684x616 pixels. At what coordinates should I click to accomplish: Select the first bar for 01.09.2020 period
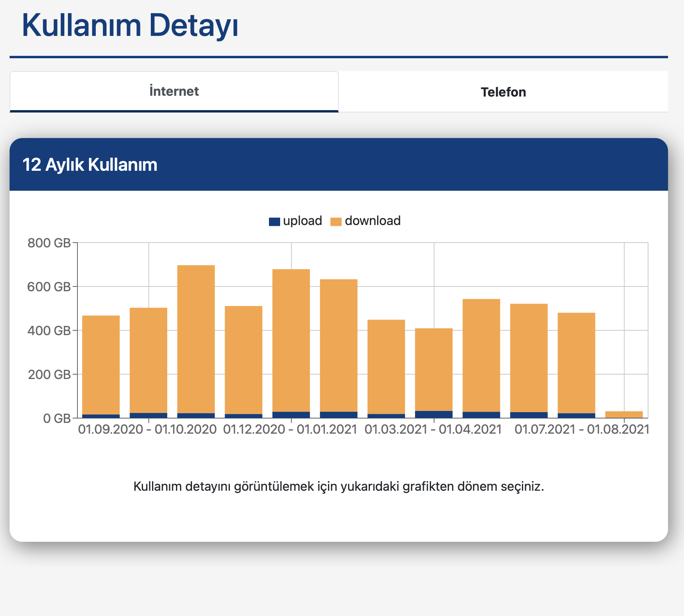point(101,367)
